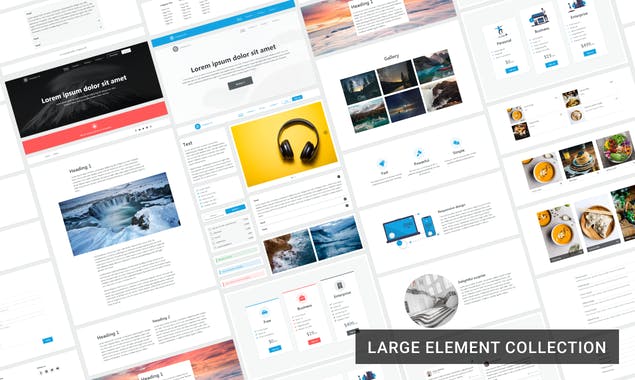Open the large single soup bowl photo
This screenshot has height=380, width=635.
point(542,172)
